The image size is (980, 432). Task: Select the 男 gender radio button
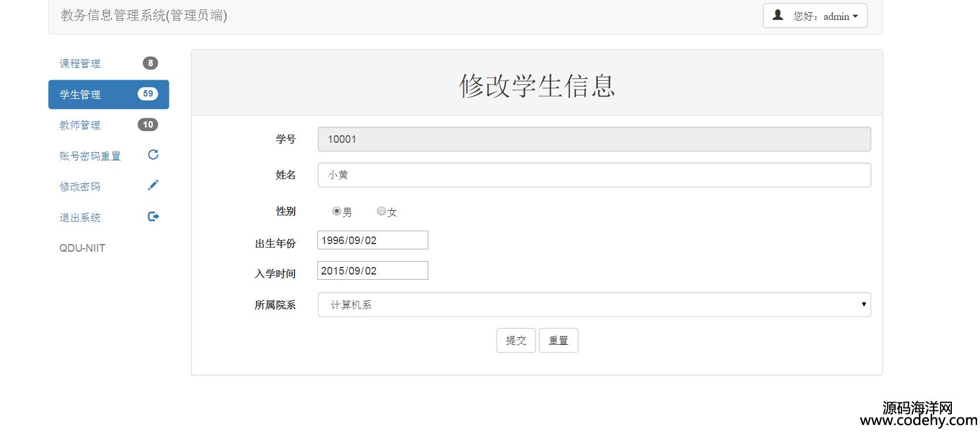tap(336, 211)
